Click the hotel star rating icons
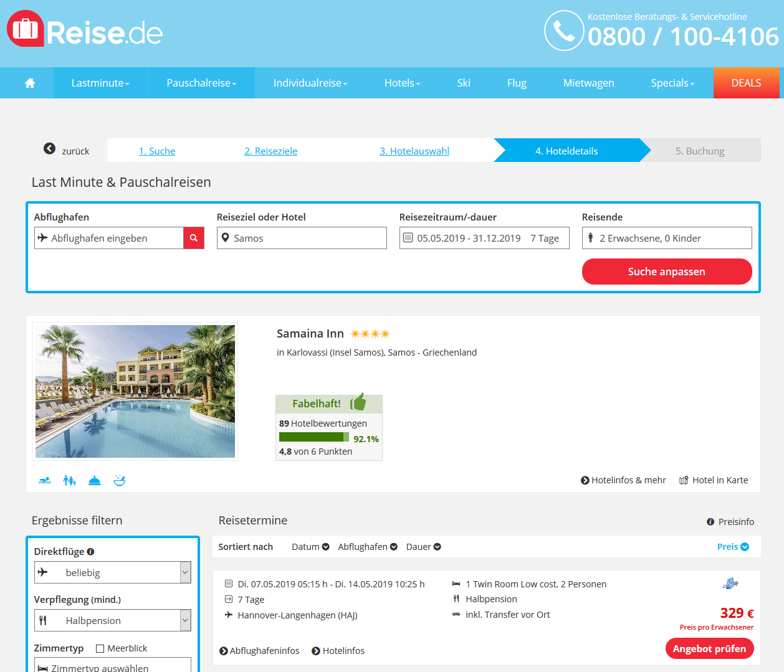Image resolution: width=784 pixels, height=672 pixels. tap(370, 334)
